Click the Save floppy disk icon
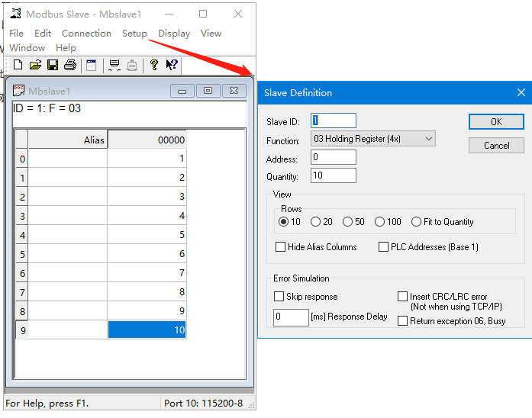Screen dimensions: 532x418 [53, 66]
